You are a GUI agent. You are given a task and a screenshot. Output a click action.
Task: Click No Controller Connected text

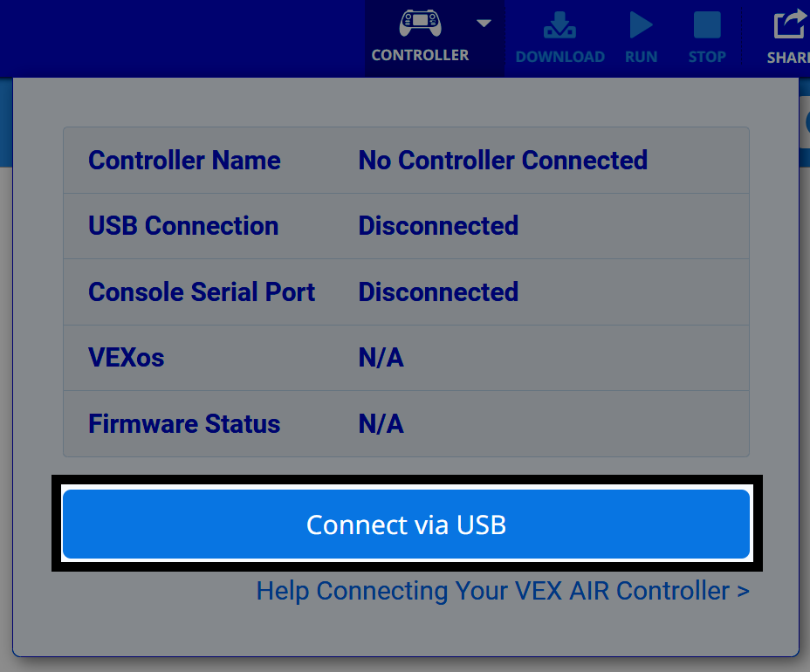pos(503,160)
